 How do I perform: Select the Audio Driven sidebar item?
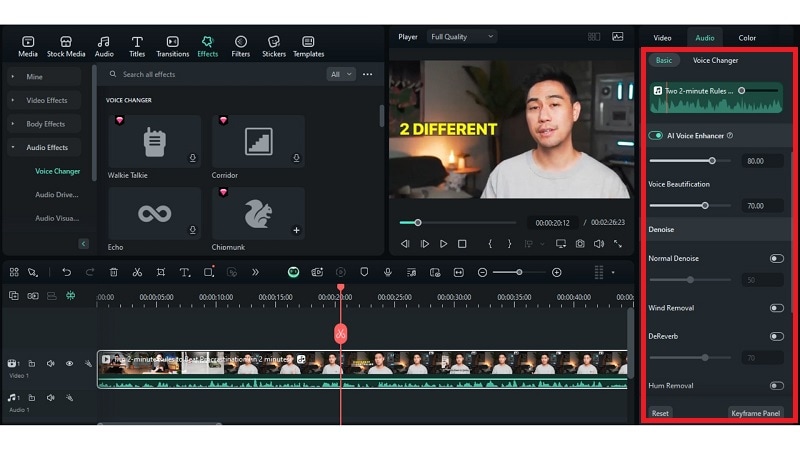pyautogui.click(x=57, y=195)
